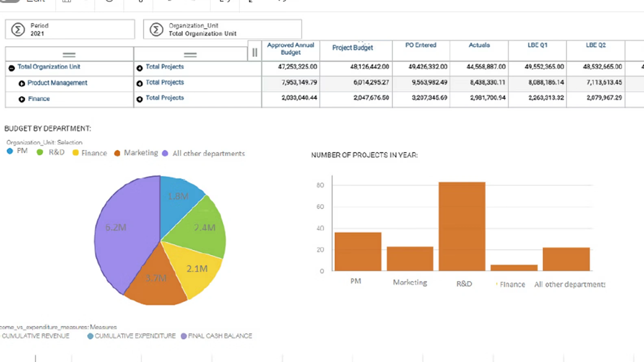Click drag handle above Total Organization Unit column
Screen dimensions: 644x362
69,54
